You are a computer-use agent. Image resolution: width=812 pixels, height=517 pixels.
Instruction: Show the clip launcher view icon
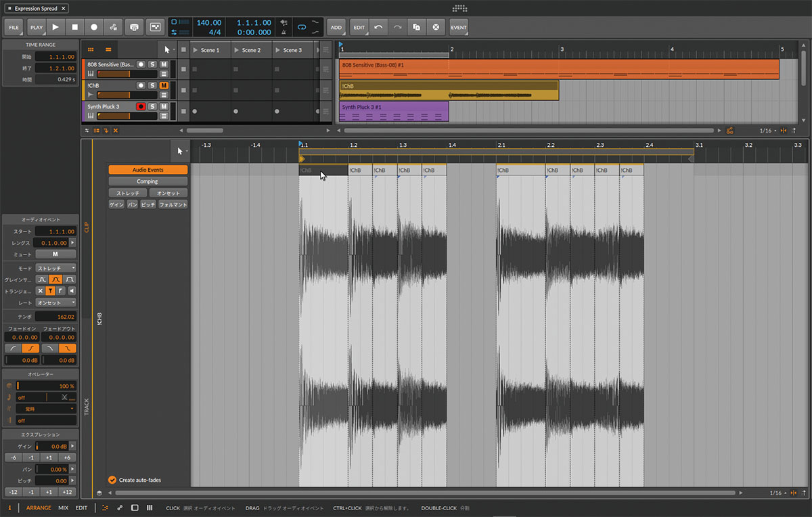coord(91,49)
